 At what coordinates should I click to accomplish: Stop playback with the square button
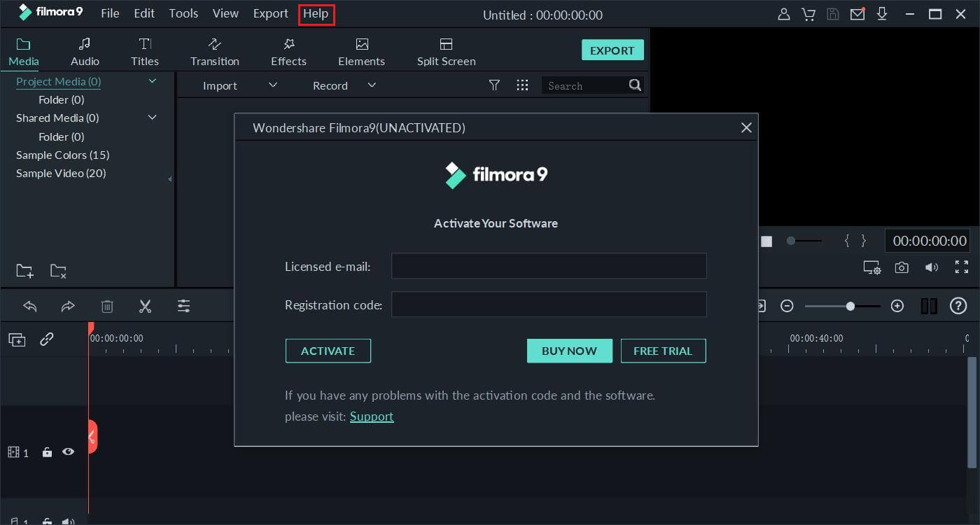coord(766,241)
